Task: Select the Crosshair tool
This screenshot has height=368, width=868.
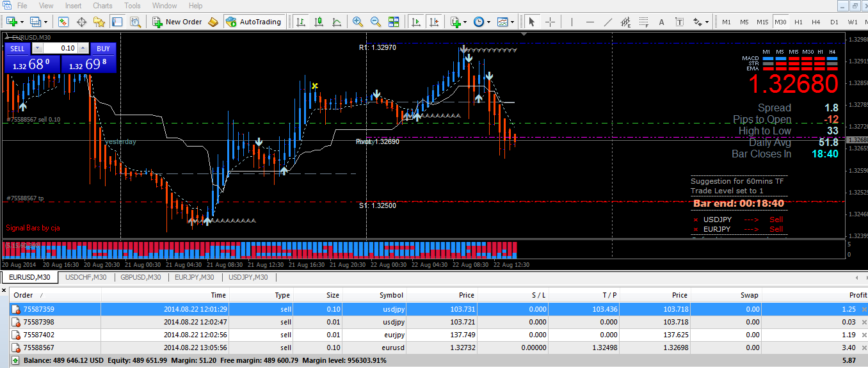Action: pos(550,22)
